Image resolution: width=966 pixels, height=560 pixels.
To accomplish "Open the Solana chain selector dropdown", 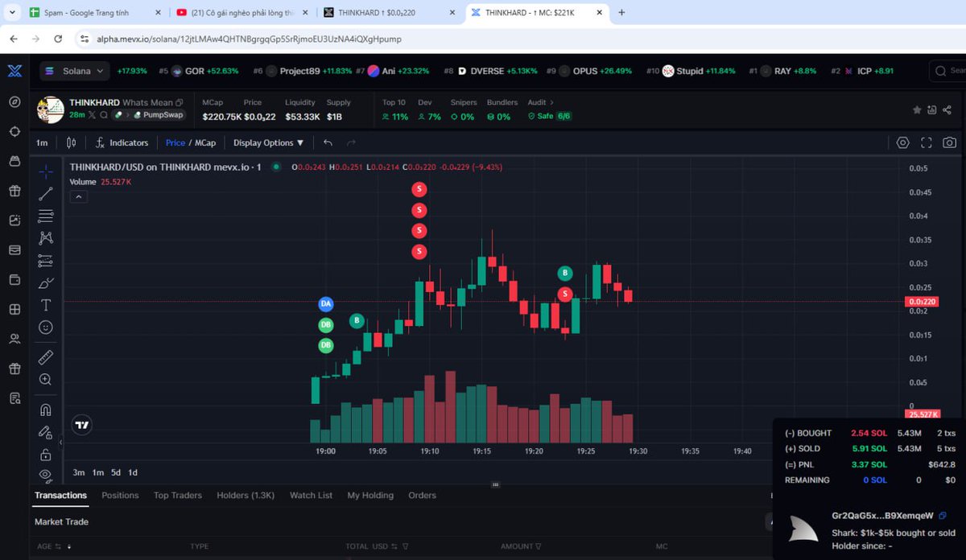I will pyautogui.click(x=75, y=71).
